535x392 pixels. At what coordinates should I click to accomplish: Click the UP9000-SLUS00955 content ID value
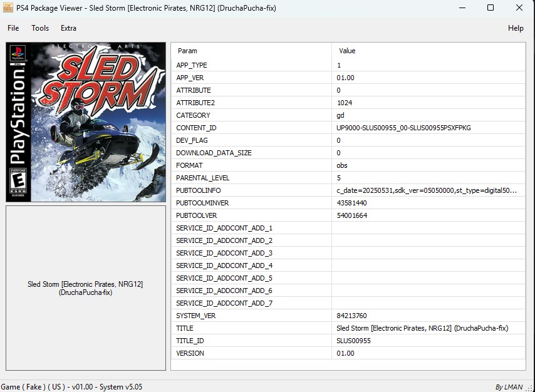[x=403, y=128]
